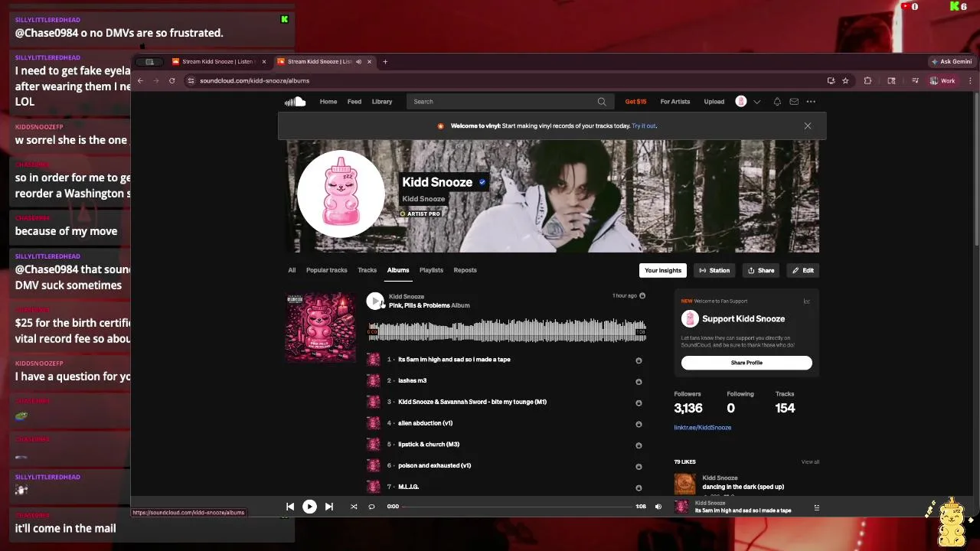
Task: Click the browser address bar URL
Action: [x=255, y=80]
